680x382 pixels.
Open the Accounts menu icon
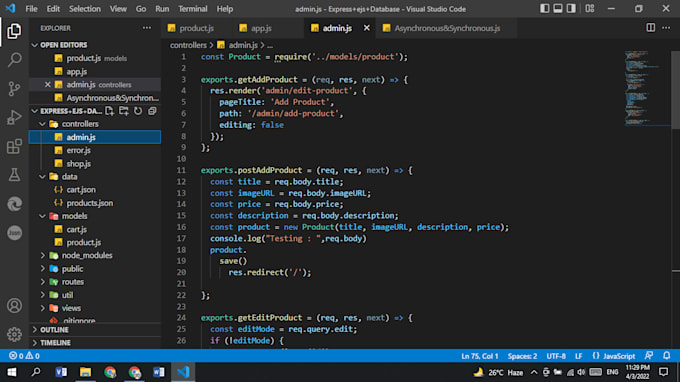point(14,306)
